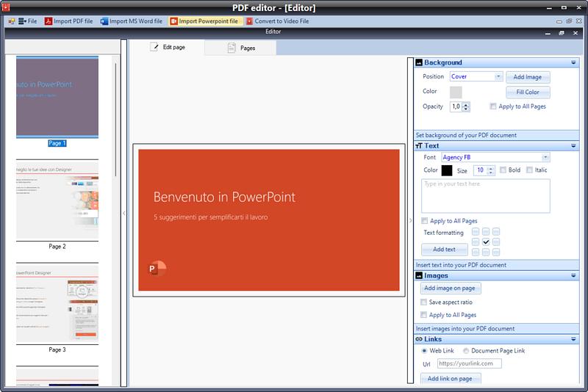
Task: Click the Import PDF file icon
Action: click(48, 21)
